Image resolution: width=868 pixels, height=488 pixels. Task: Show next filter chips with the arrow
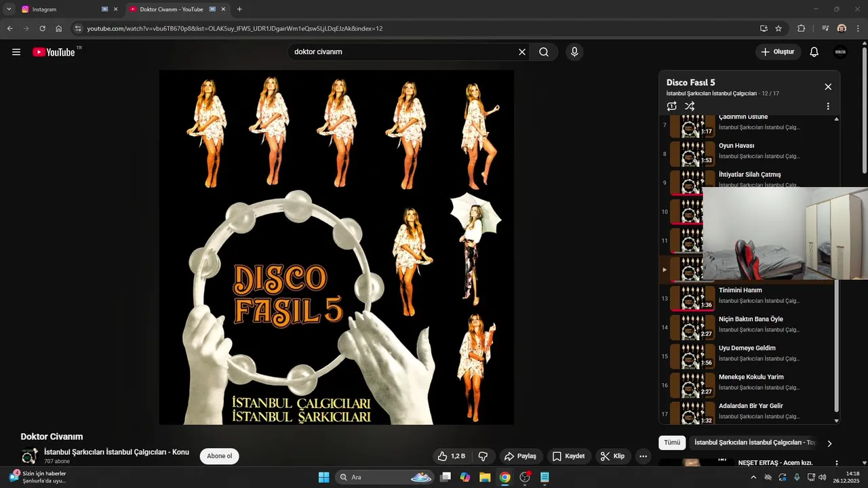[829, 443]
